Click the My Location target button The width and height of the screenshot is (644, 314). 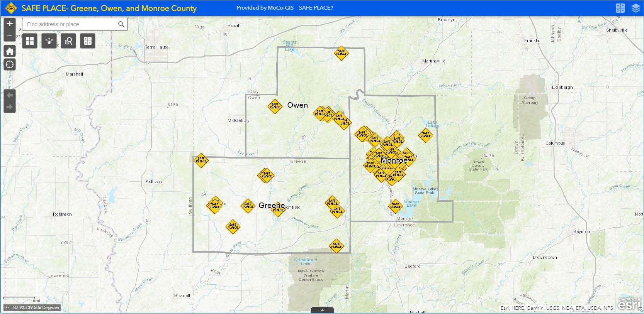[10, 64]
